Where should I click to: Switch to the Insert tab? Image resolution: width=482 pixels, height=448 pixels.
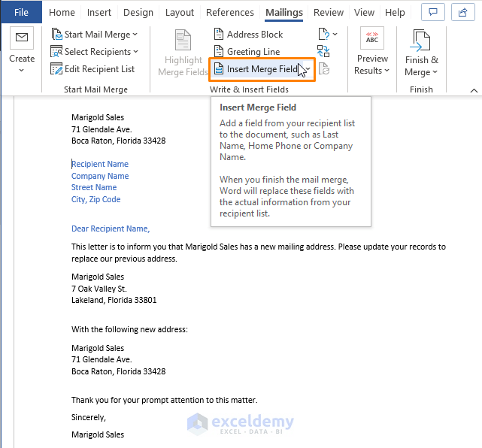tap(99, 12)
